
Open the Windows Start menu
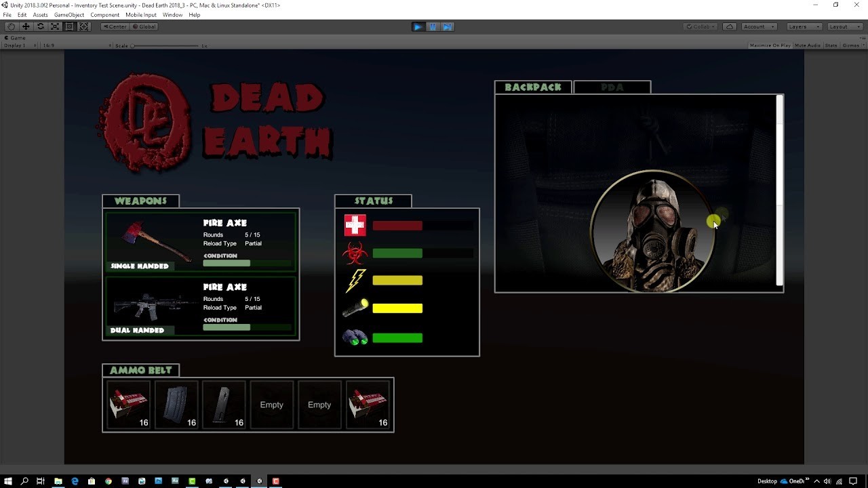coord(8,481)
